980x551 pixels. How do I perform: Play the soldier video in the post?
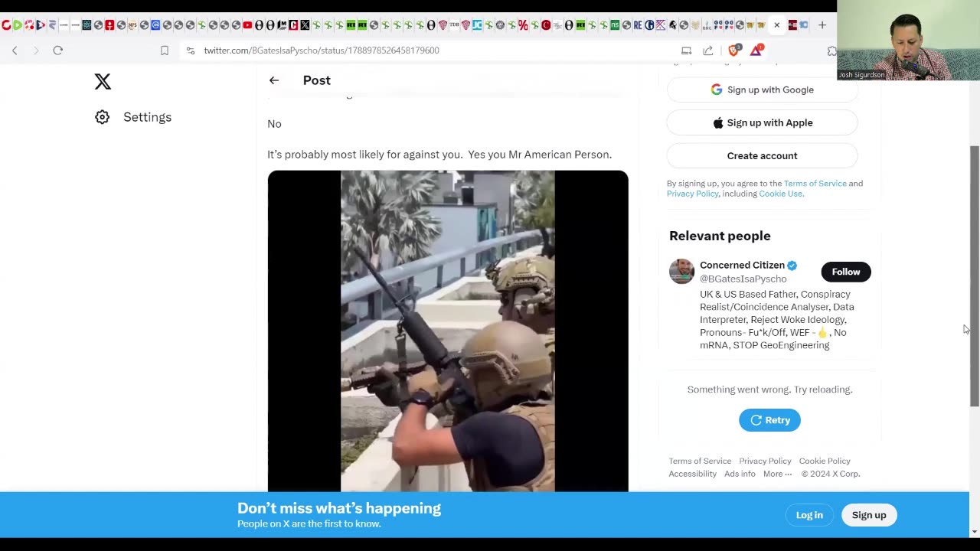click(x=448, y=331)
